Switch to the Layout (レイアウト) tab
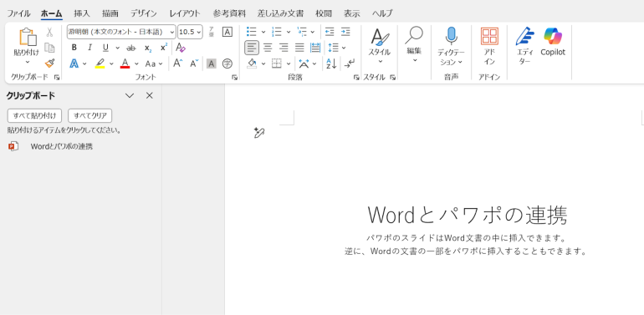This screenshot has width=644, height=315. (185, 13)
